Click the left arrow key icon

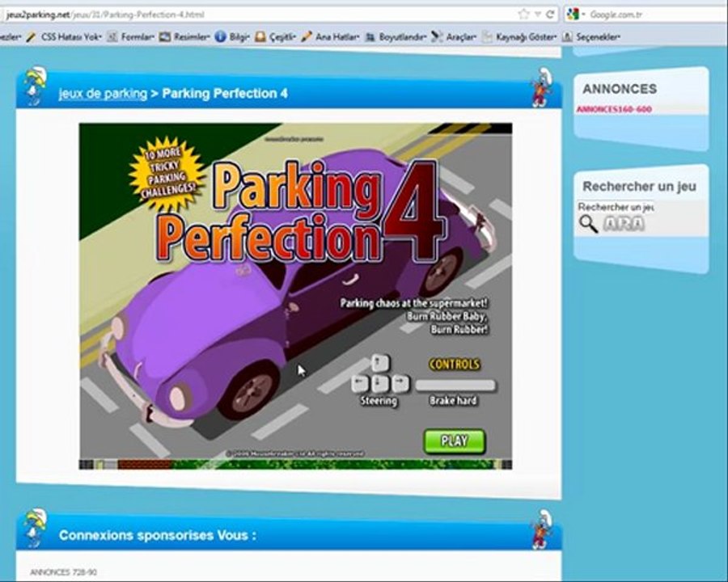tap(360, 383)
